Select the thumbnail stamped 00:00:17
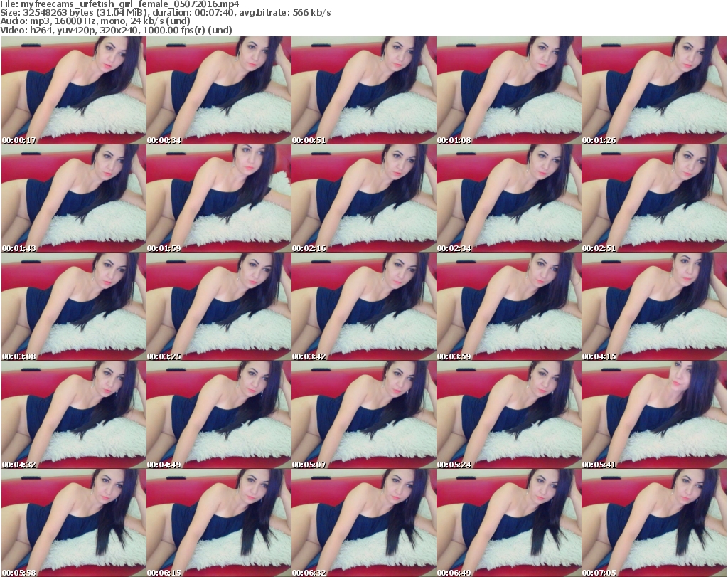 [x=74, y=90]
